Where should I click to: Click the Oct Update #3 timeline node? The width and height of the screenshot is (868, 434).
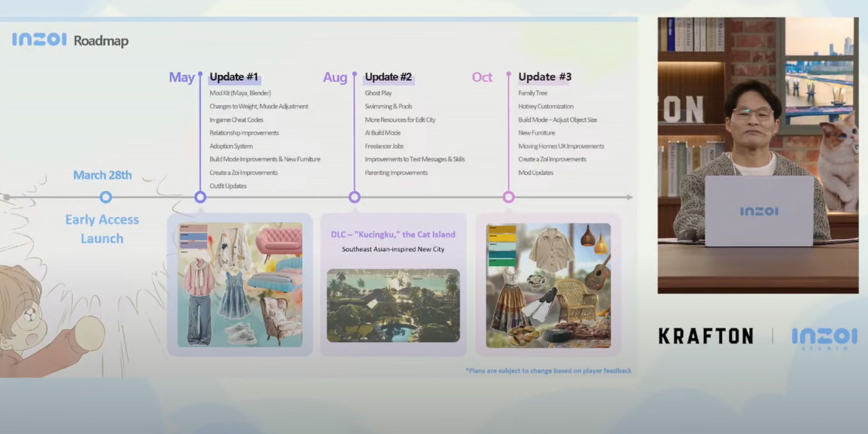tap(509, 197)
